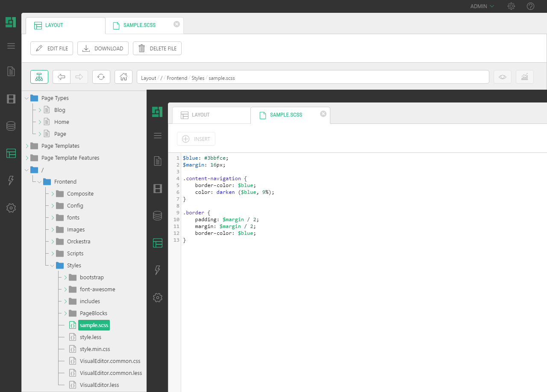
Task: Click the EDIT FILE button
Action: pyautogui.click(x=52, y=49)
